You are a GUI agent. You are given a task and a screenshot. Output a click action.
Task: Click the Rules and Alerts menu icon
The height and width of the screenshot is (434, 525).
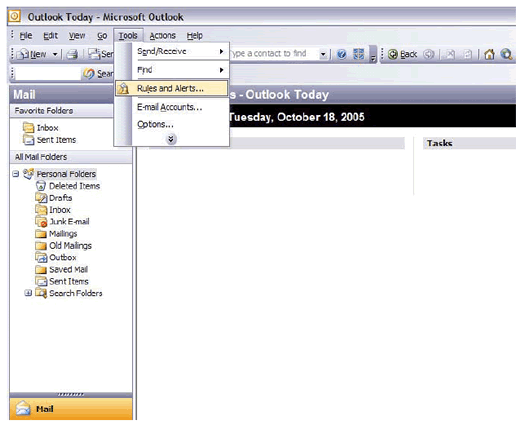pos(124,88)
